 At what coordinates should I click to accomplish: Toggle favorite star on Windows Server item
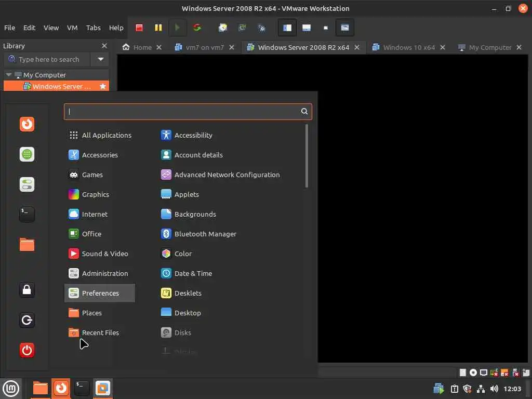pos(103,86)
